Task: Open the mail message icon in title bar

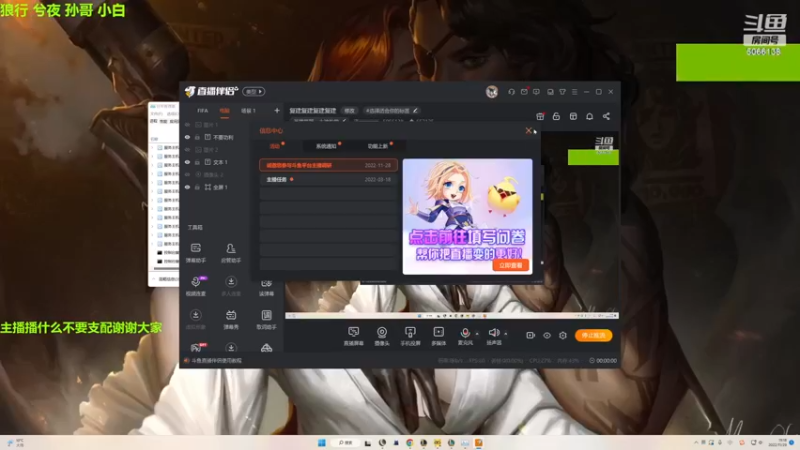Action: [x=524, y=92]
